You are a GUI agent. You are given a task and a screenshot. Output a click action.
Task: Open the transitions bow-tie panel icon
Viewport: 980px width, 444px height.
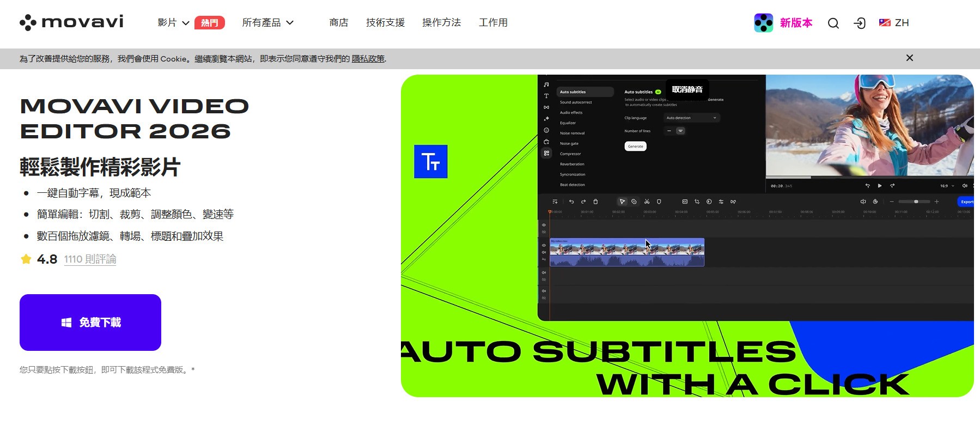[x=546, y=107]
